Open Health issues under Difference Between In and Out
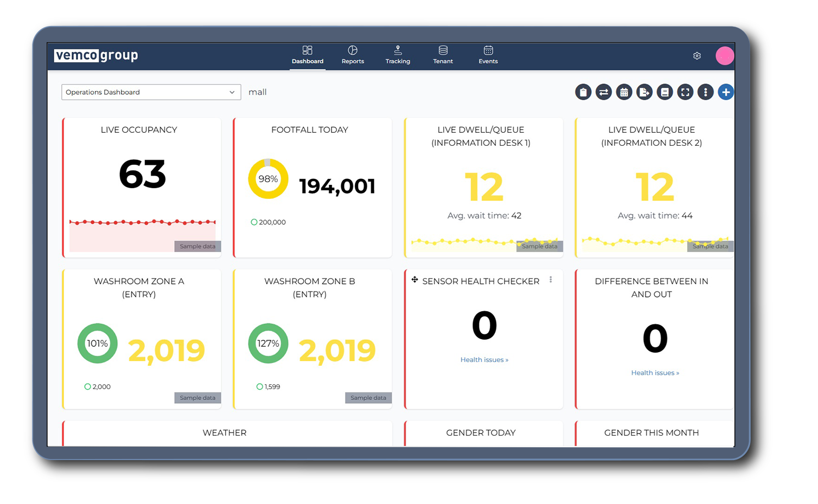The width and height of the screenshot is (818, 504). coord(655,372)
